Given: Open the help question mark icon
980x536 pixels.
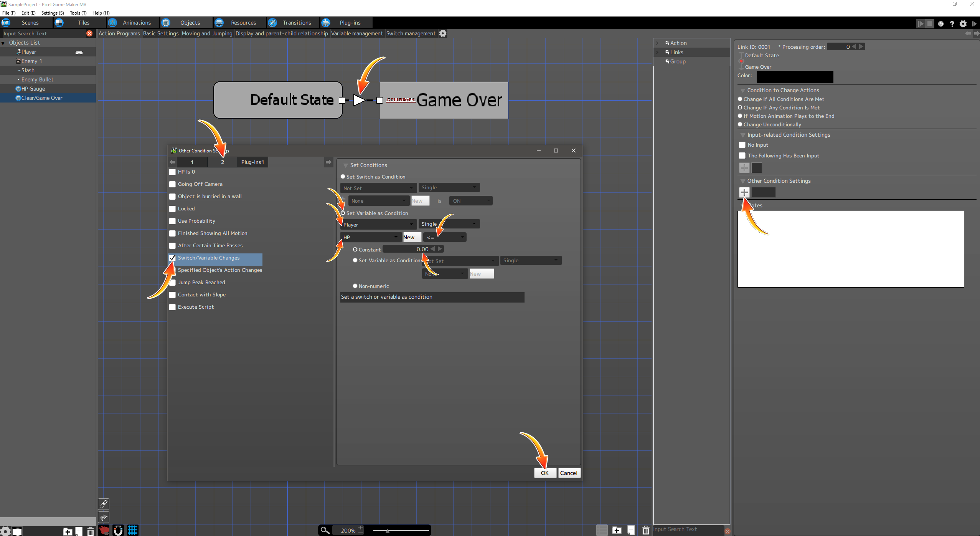Looking at the screenshot, I should [952, 24].
